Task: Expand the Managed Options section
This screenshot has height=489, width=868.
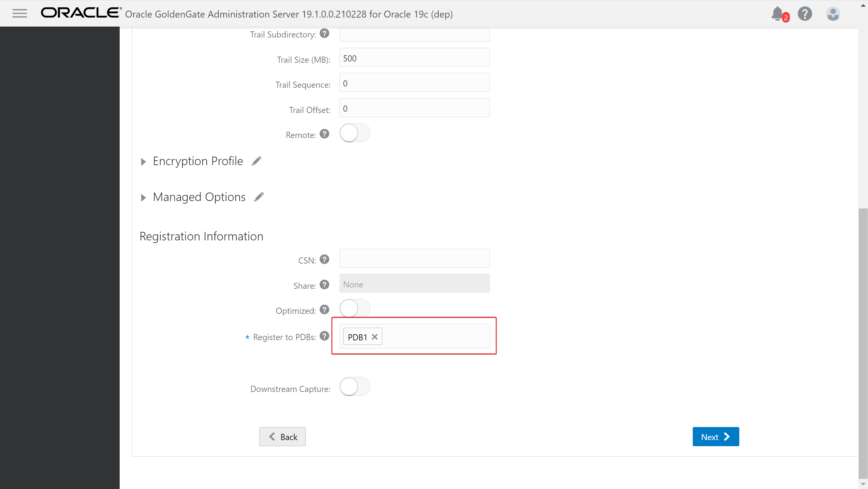Action: [x=144, y=198]
